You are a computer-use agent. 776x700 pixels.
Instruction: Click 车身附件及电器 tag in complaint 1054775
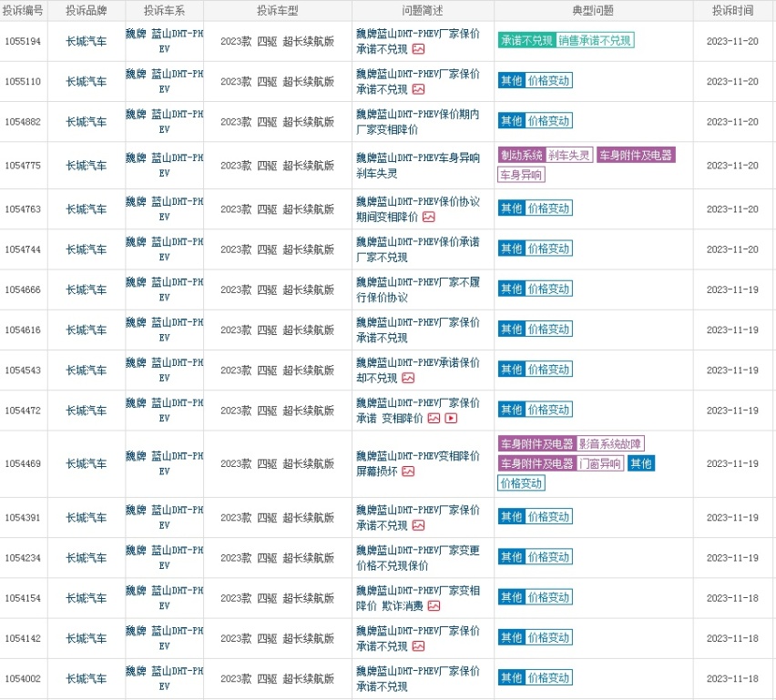(x=636, y=156)
